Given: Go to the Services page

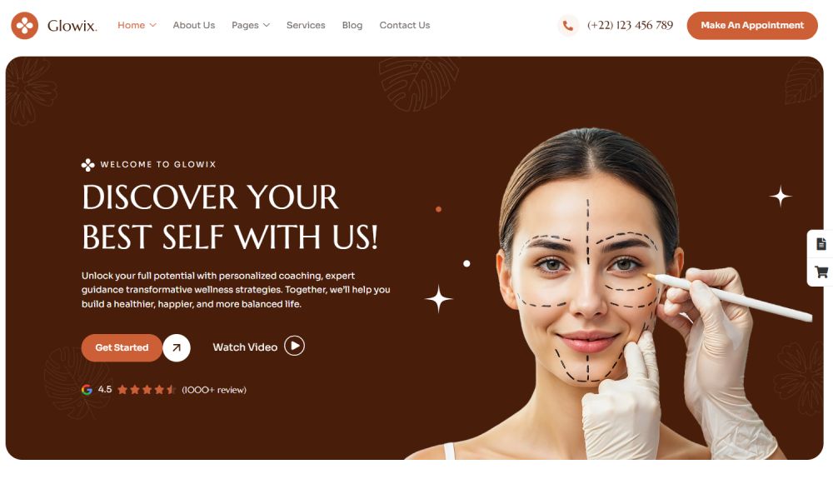Looking at the screenshot, I should (306, 25).
